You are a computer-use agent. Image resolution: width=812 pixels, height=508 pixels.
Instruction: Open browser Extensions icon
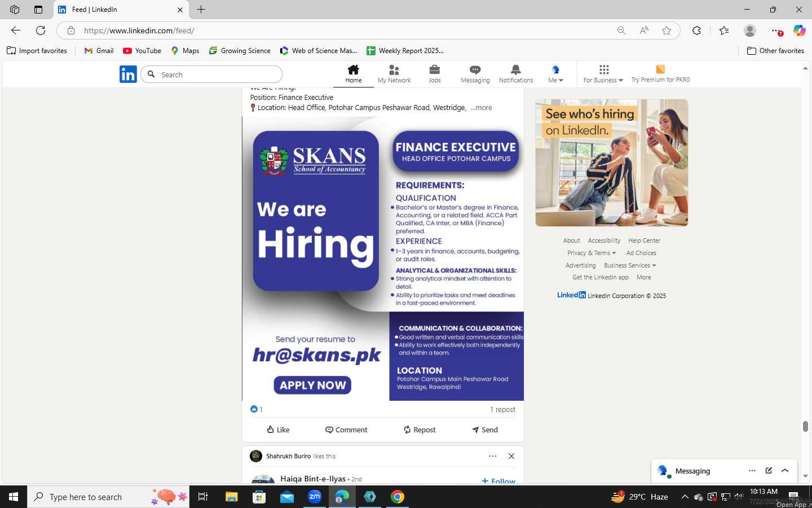697,30
